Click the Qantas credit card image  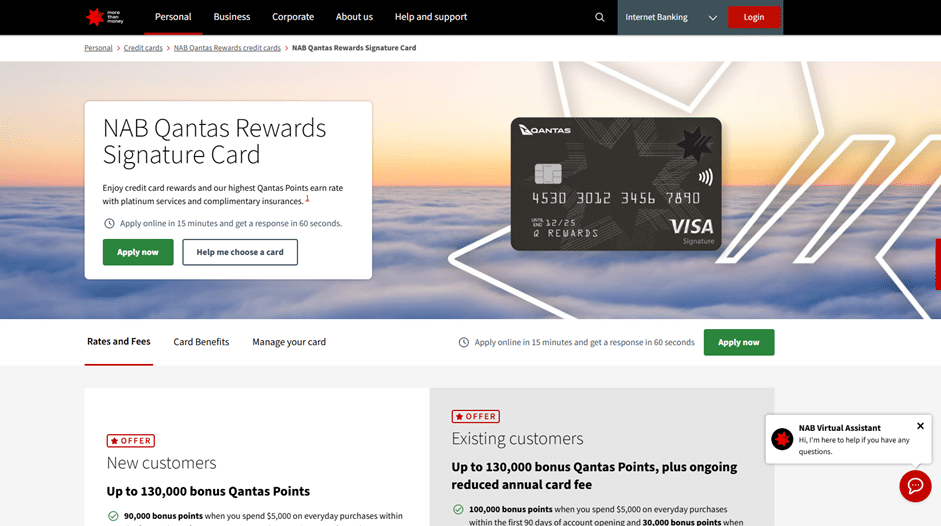point(616,184)
